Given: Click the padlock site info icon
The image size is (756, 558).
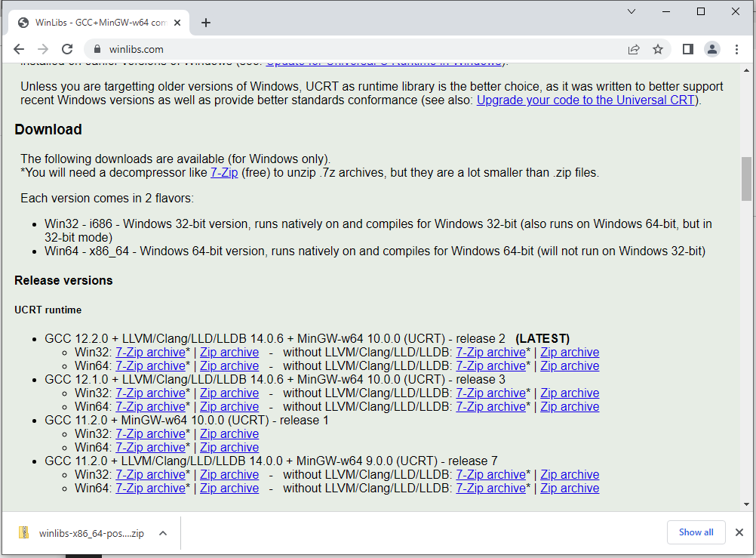Looking at the screenshot, I should [97, 49].
